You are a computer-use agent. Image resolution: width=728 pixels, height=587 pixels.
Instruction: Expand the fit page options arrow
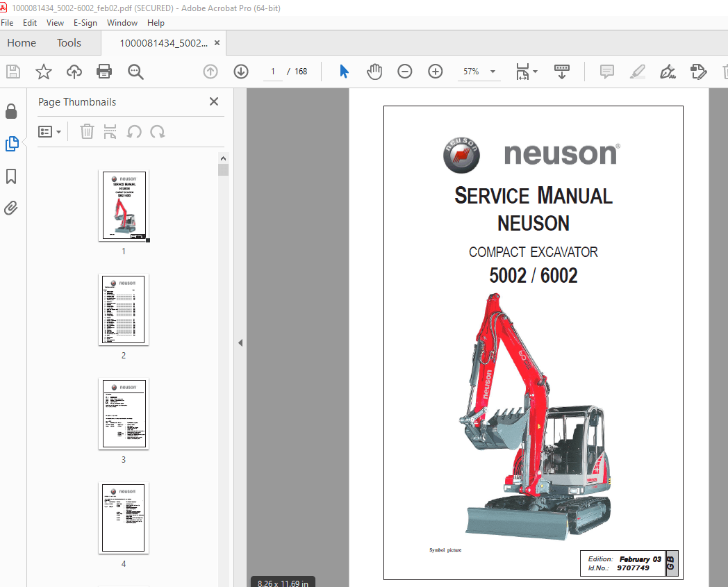[x=536, y=72]
